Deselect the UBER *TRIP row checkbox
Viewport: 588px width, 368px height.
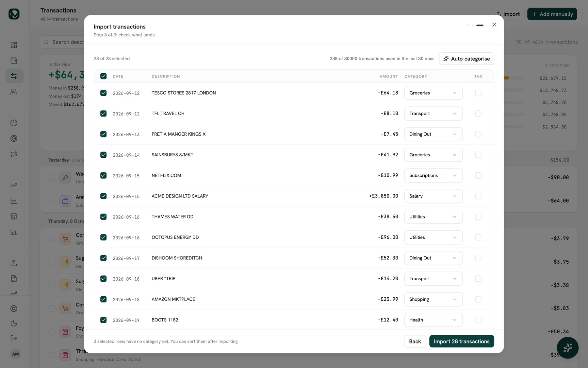pyautogui.click(x=103, y=279)
